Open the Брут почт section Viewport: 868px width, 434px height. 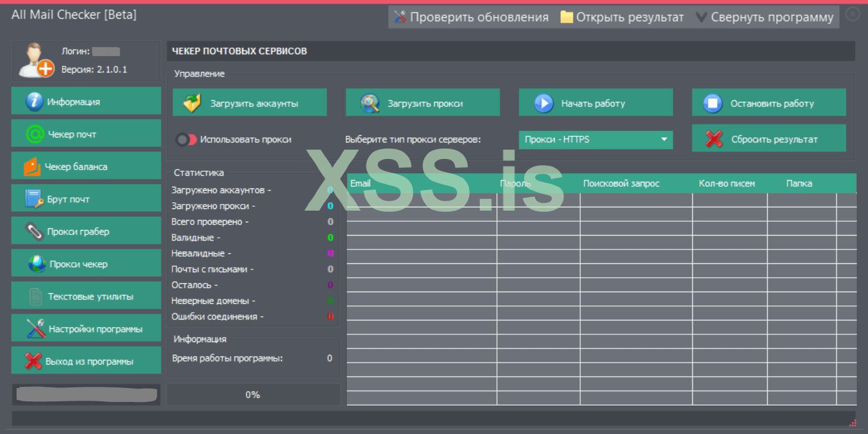coord(86,200)
